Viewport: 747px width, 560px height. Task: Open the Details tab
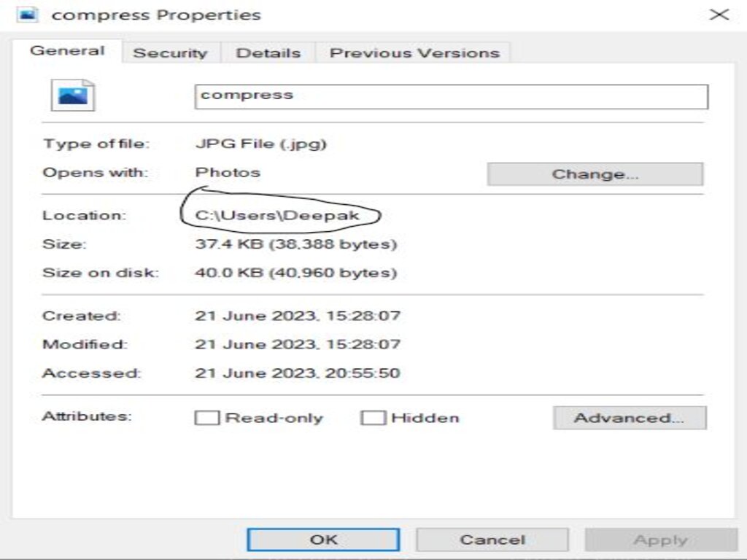(268, 52)
